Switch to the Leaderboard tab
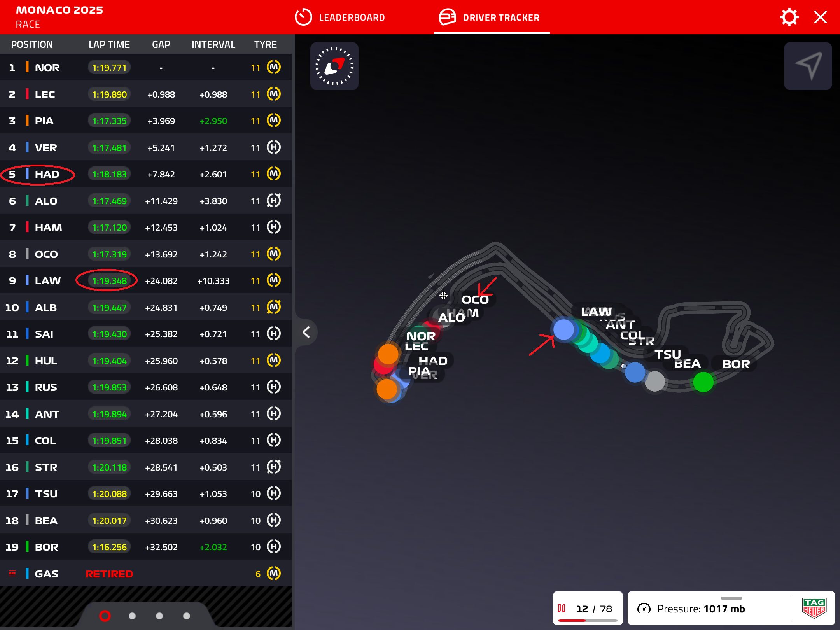The height and width of the screenshot is (630, 840). 340,17
